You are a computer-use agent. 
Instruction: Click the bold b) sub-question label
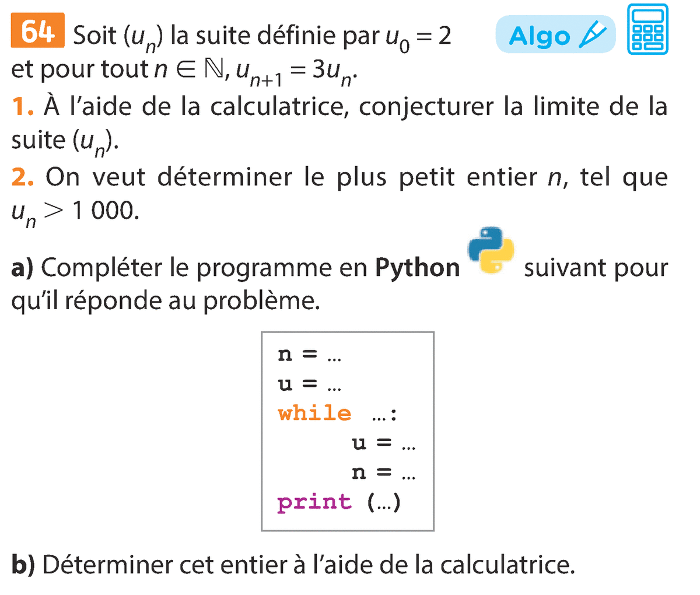(x=23, y=564)
